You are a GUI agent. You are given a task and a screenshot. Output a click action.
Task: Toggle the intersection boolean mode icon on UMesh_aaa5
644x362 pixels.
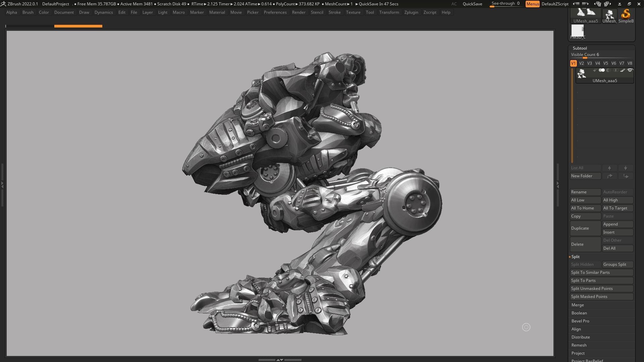pyautogui.click(x=615, y=70)
